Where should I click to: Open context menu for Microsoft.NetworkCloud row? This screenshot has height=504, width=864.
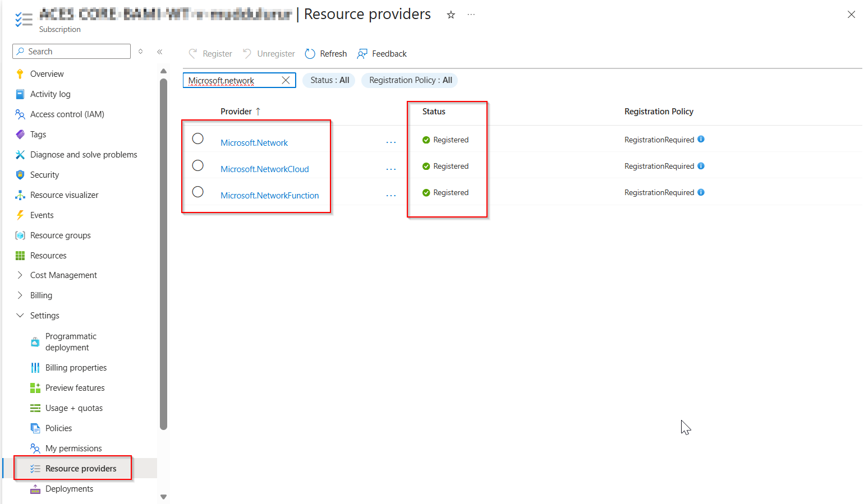[x=391, y=169]
